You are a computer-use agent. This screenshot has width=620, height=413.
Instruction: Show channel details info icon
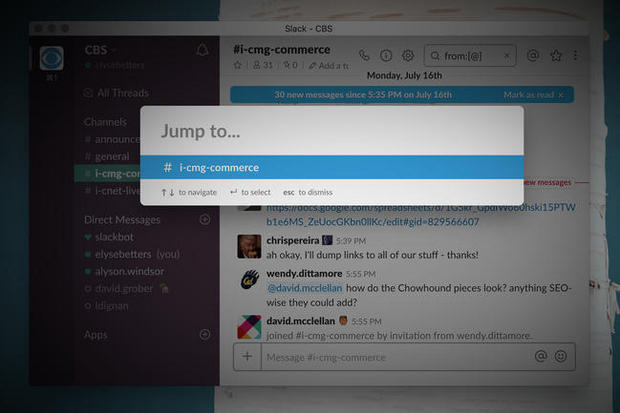386,55
